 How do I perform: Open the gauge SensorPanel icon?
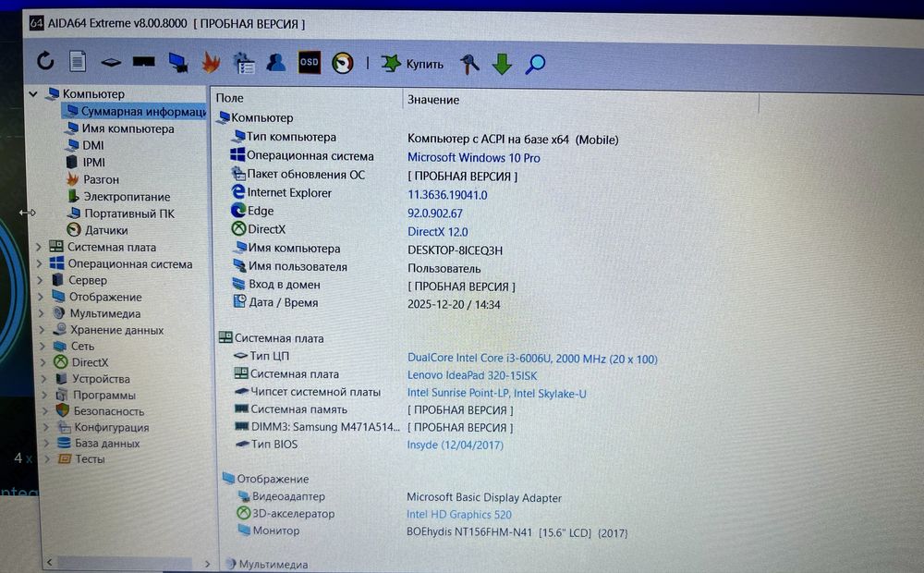click(343, 63)
